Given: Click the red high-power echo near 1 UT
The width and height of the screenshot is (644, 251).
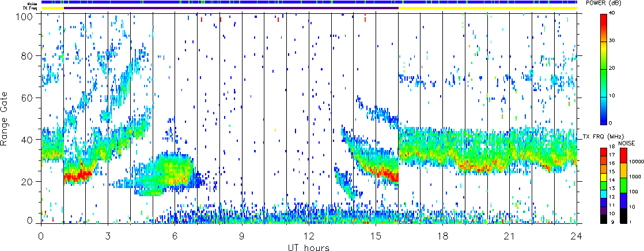Looking at the screenshot, I should (78, 175).
